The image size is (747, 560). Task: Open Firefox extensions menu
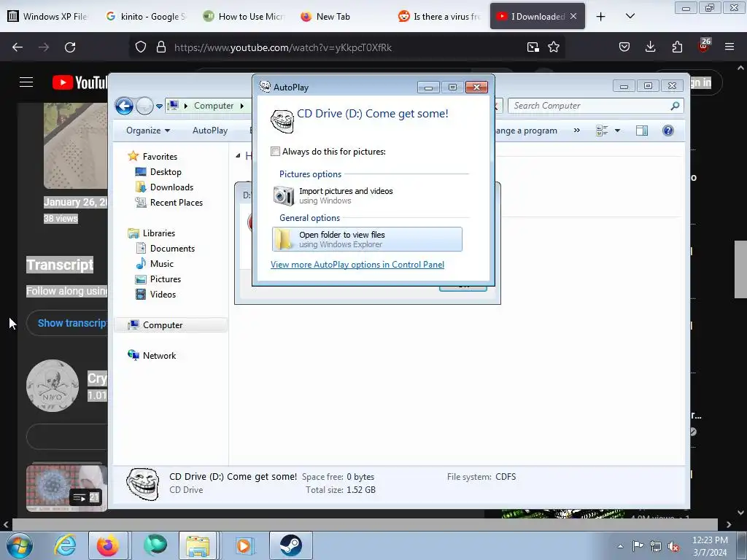(677, 47)
